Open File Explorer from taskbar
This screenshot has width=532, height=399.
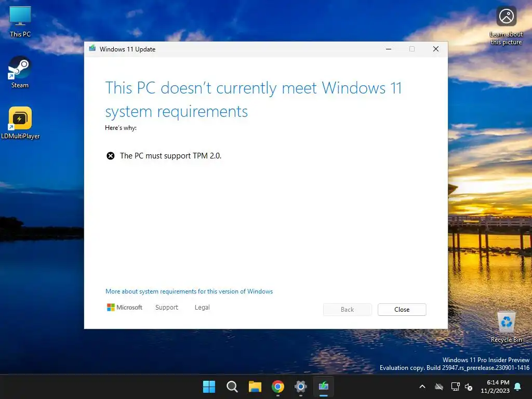pos(255,387)
